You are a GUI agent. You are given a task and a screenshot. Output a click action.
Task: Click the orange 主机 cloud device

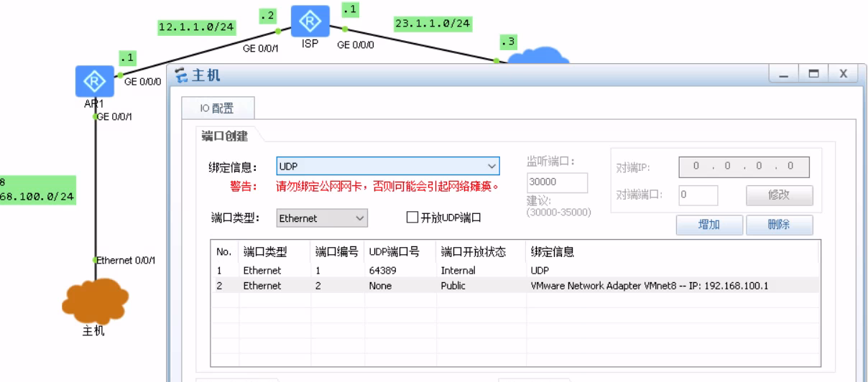tap(96, 303)
